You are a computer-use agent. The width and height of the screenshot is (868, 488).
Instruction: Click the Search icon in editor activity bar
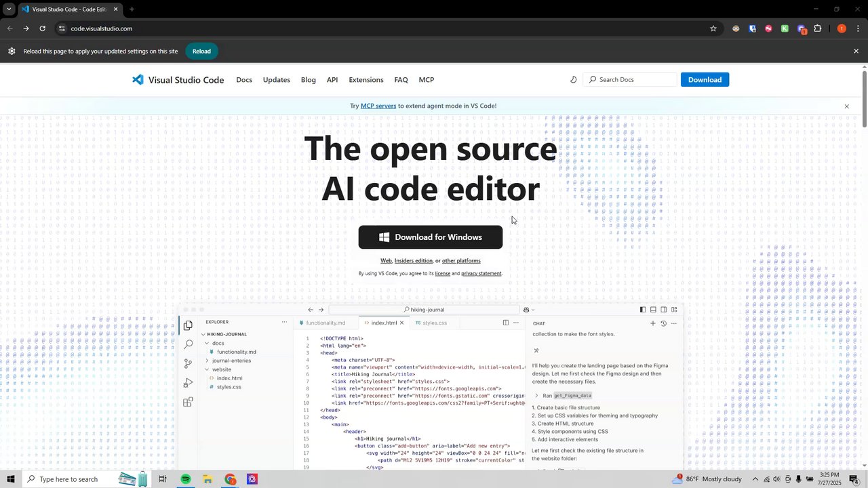tap(188, 345)
